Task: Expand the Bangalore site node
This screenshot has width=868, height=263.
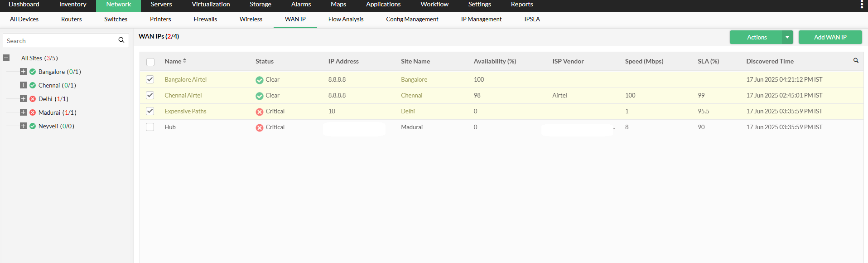Action: [23, 71]
